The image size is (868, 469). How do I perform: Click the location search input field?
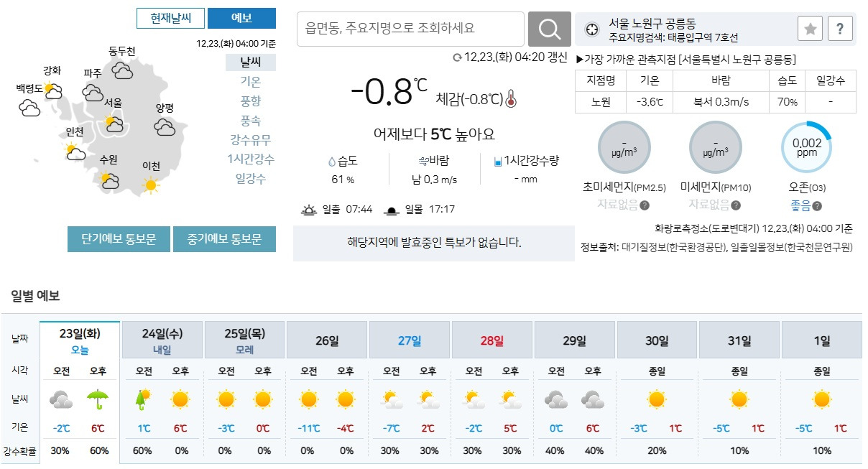point(410,29)
